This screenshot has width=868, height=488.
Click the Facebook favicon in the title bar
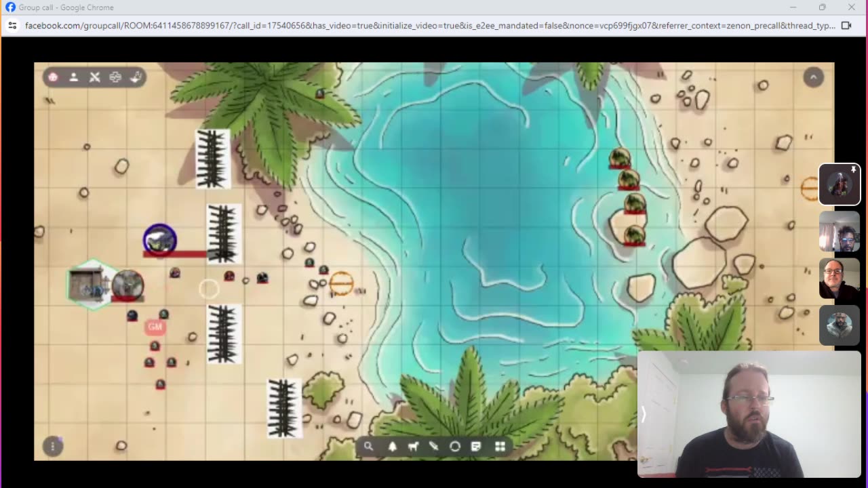(x=10, y=7)
